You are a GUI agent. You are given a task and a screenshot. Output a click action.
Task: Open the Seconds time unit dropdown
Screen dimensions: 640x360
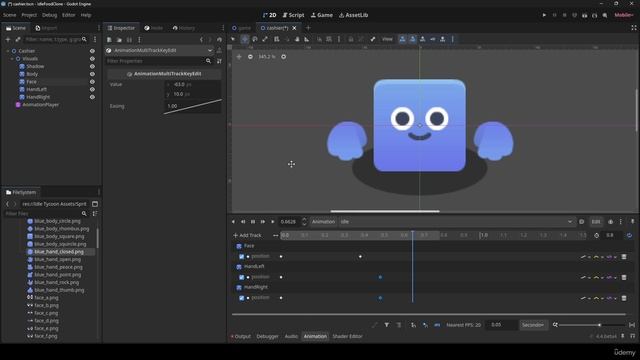pyautogui.click(x=533, y=325)
